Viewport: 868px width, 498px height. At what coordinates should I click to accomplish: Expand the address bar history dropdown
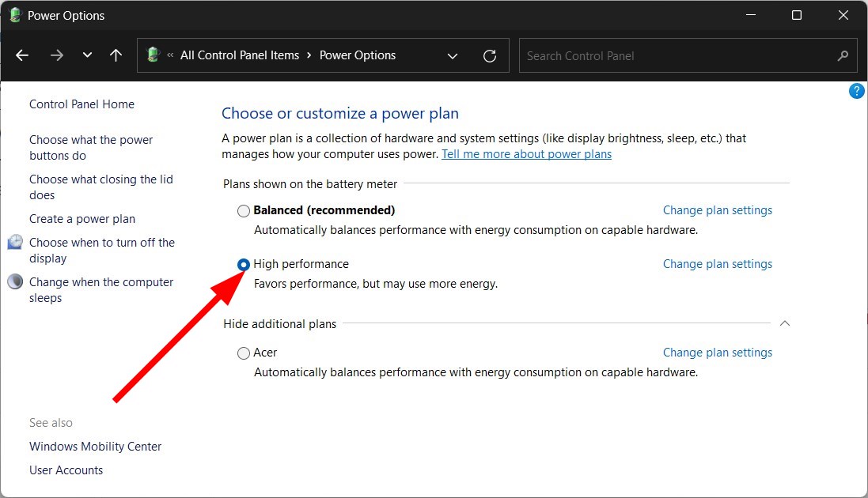453,55
